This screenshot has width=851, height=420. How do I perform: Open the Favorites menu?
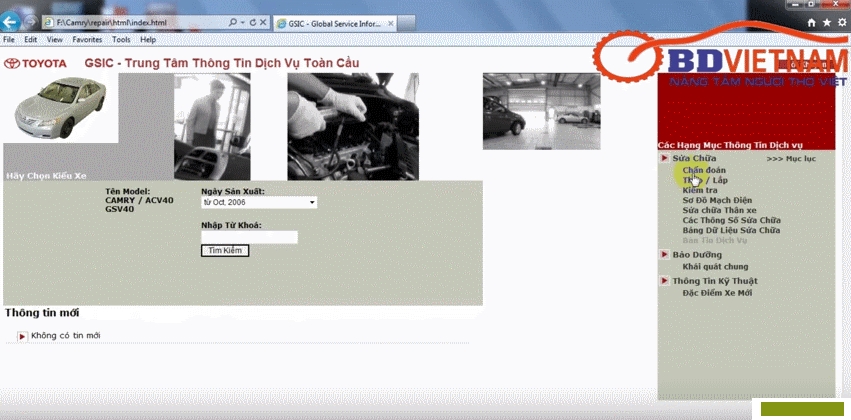[87, 40]
